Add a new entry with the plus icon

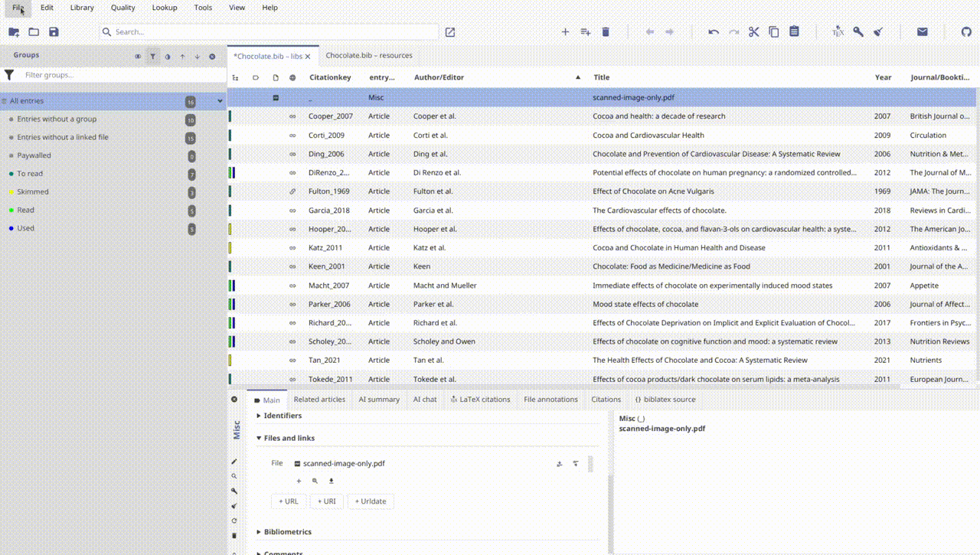point(565,32)
